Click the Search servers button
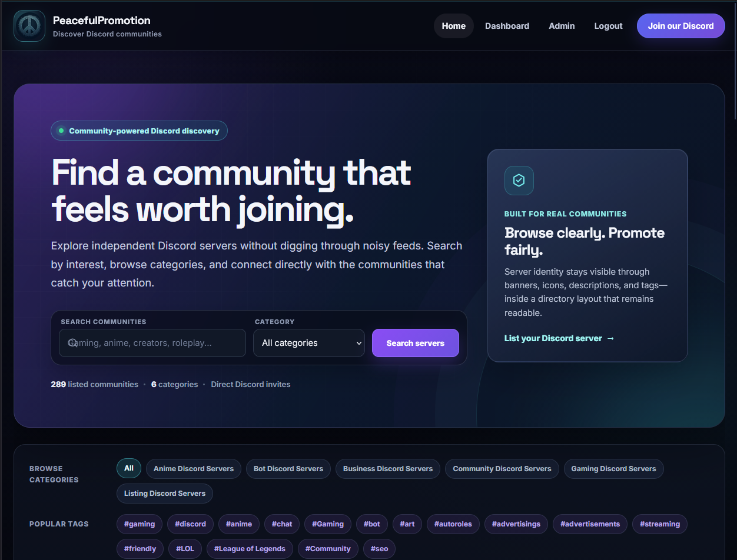This screenshot has height=560, width=737. [x=416, y=343]
